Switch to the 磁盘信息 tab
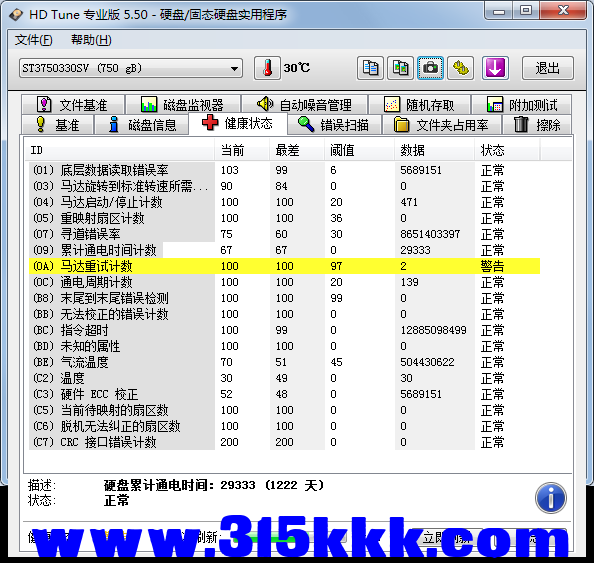The width and height of the screenshot is (594, 563). point(141,125)
